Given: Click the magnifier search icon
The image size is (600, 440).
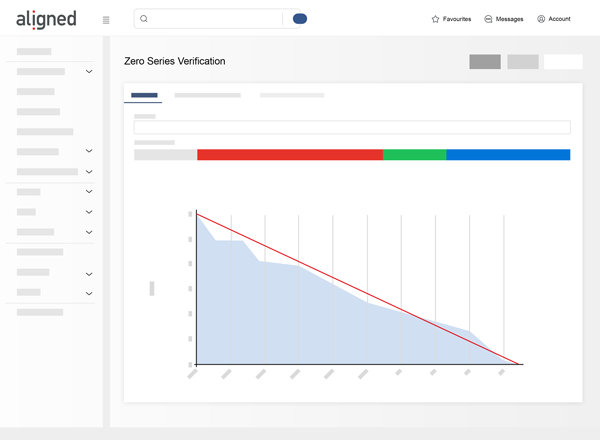Looking at the screenshot, I should coord(144,19).
